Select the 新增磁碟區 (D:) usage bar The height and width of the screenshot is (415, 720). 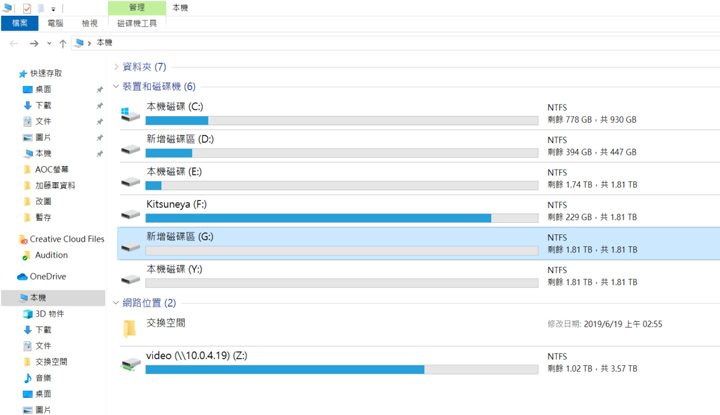click(339, 153)
